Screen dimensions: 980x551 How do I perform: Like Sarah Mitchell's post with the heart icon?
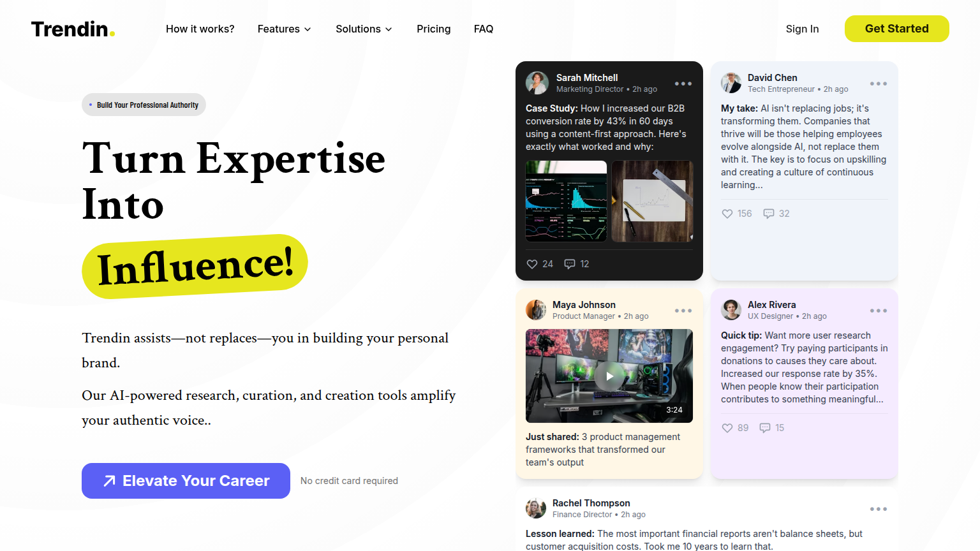click(532, 264)
